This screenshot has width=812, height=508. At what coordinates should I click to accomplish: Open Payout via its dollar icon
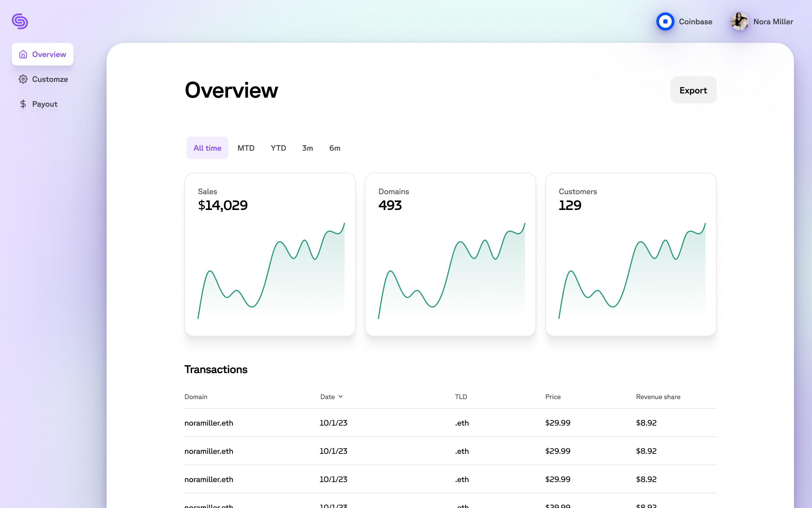click(x=23, y=104)
